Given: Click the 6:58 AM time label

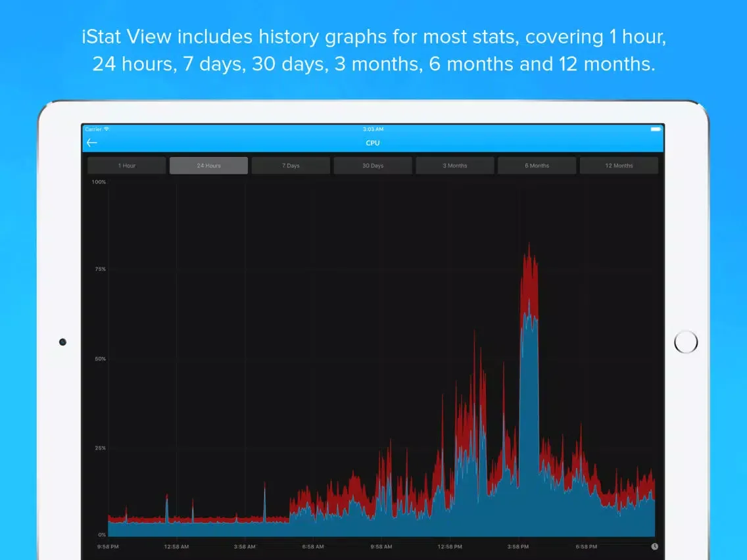Looking at the screenshot, I should click(x=313, y=547).
